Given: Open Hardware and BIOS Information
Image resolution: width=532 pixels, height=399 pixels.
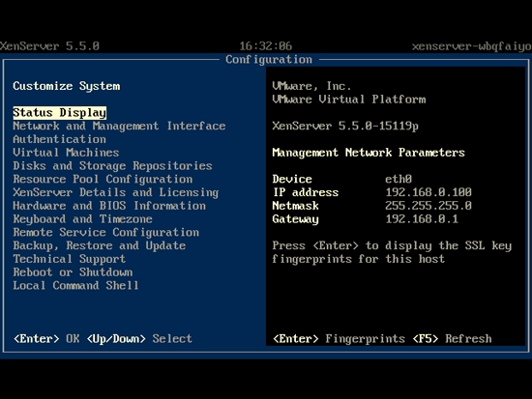Looking at the screenshot, I should pyautogui.click(x=109, y=206).
